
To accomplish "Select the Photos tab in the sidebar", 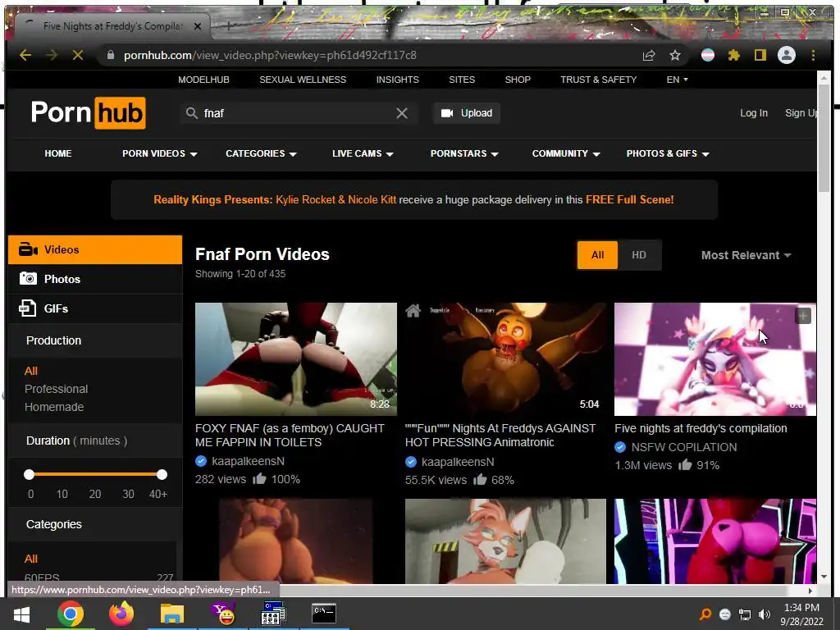I will [95, 279].
